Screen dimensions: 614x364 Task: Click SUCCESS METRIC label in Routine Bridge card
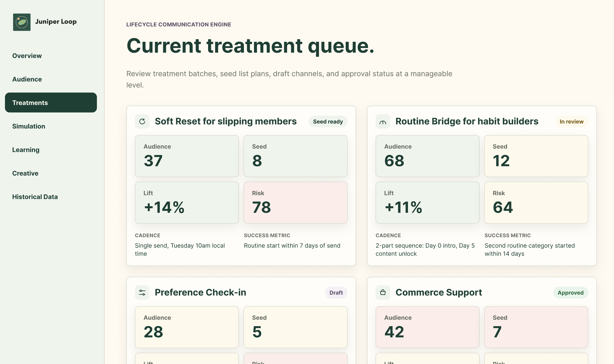coord(507,235)
